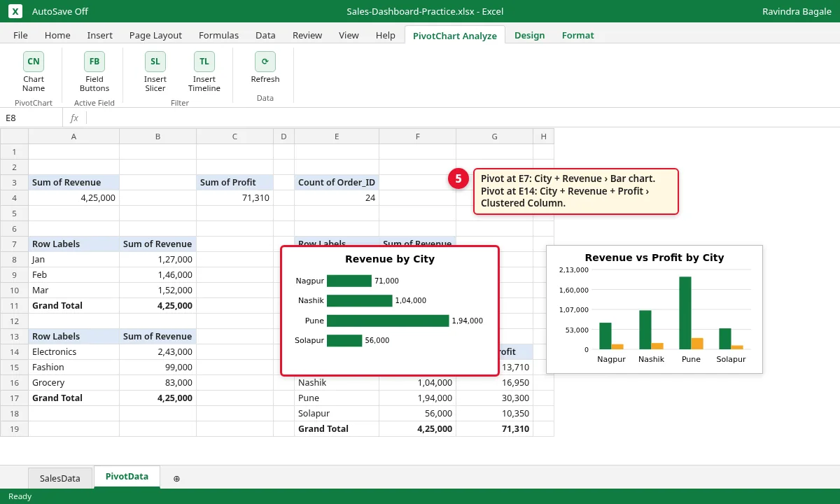Click the Solapur bar in Revenue by City

344,340
